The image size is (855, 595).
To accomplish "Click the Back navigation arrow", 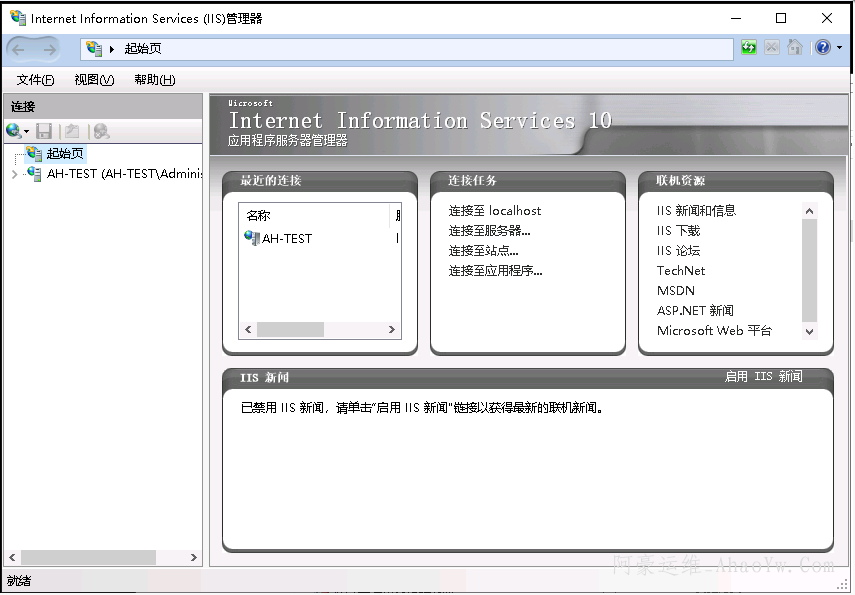I will point(19,50).
